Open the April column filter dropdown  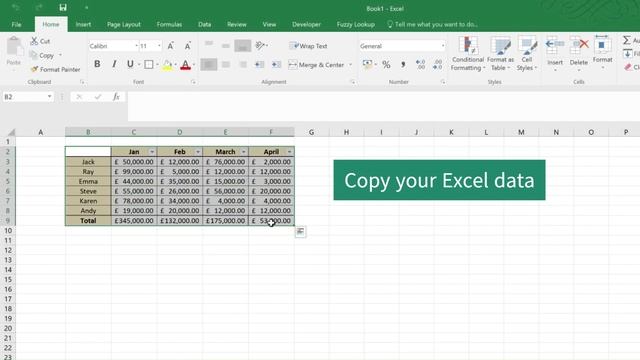click(x=289, y=152)
